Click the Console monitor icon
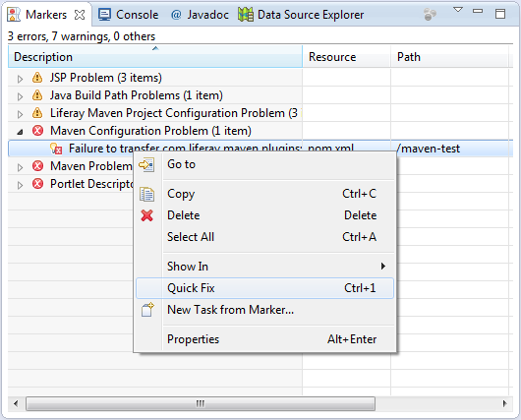521x420 pixels. 104,15
